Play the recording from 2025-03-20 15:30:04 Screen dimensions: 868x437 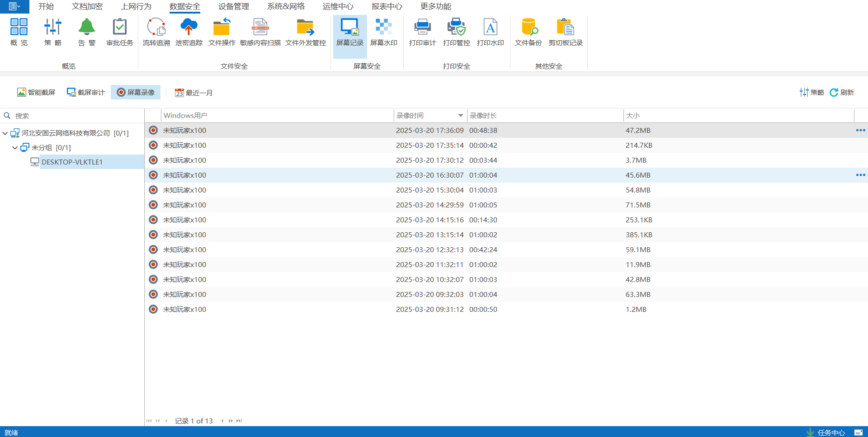click(153, 190)
